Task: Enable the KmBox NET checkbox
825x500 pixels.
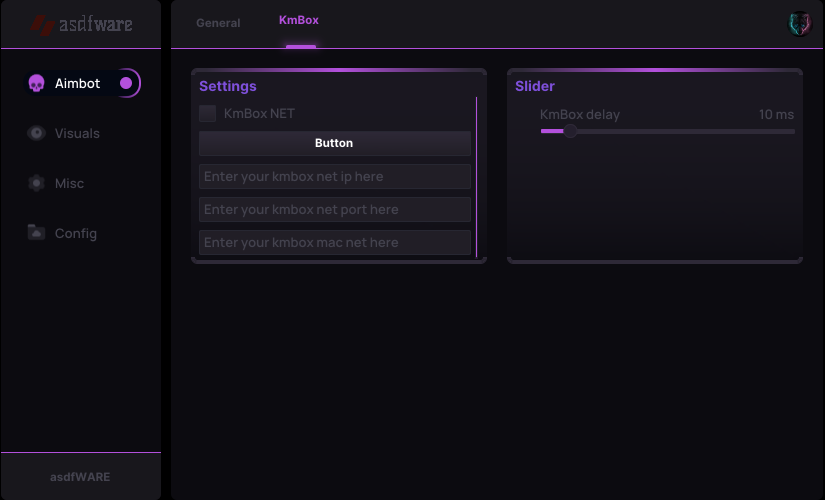Action: 207,113
